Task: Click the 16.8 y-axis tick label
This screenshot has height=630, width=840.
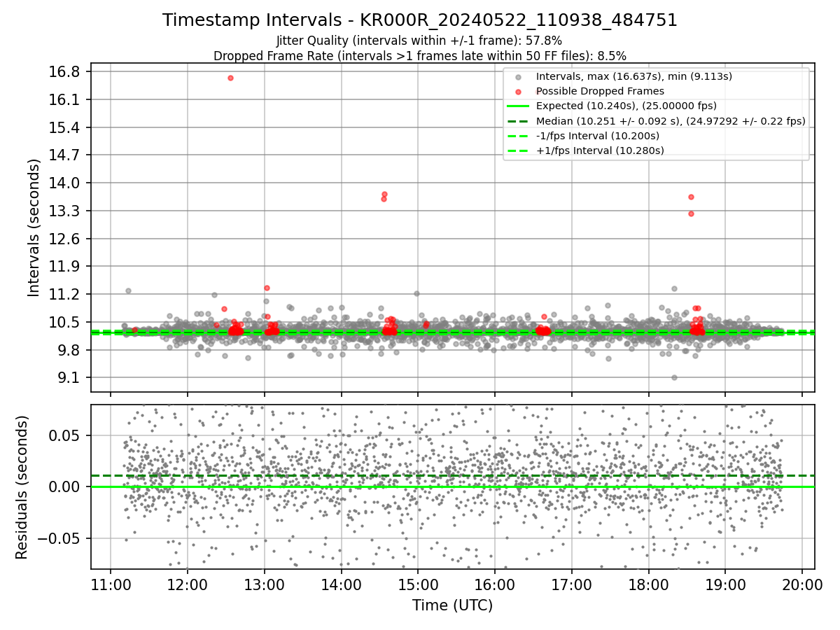Action: [66, 72]
